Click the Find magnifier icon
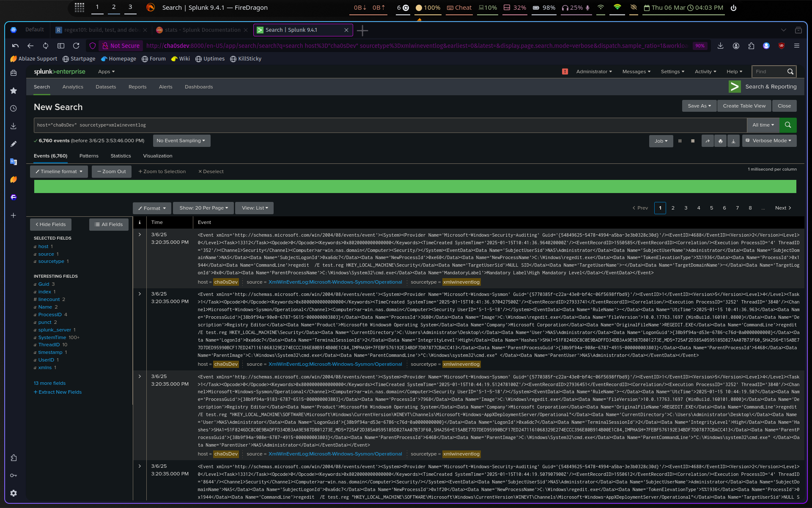Image resolution: width=812 pixels, height=508 pixels. click(790, 72)
